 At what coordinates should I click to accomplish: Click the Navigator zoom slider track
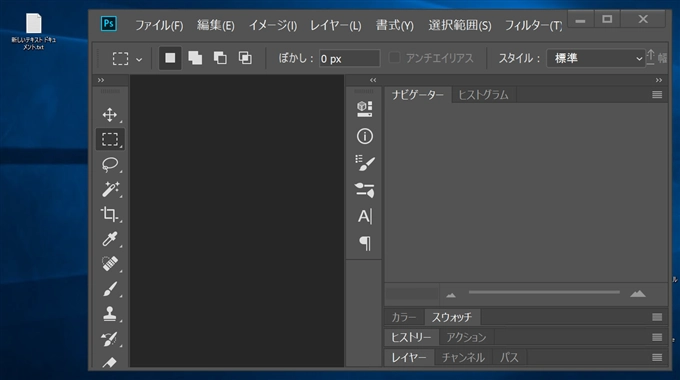pyautogui.click(x=544, y=292)
